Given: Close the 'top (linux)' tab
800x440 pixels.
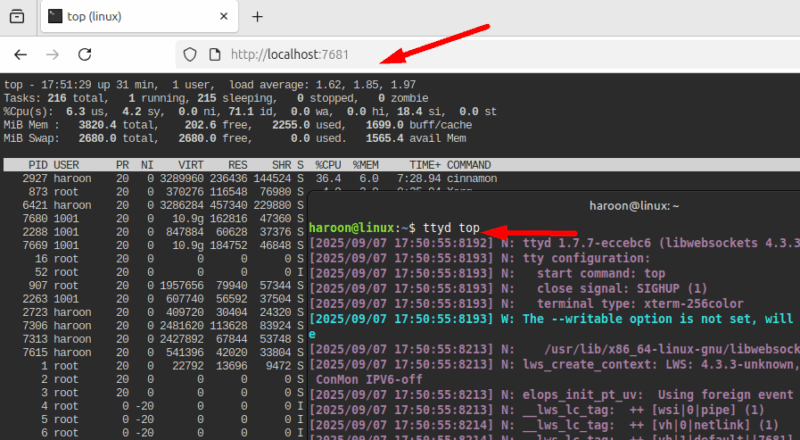Looking at the screenshot, I should tap(223, 16).
